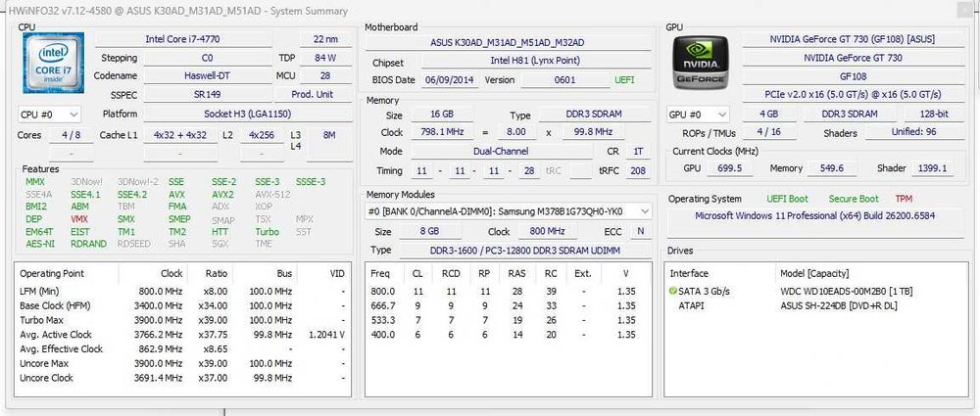Screen dimensions: 980x416
Task: Click the 16 GB memory size field
Action: 442,115
